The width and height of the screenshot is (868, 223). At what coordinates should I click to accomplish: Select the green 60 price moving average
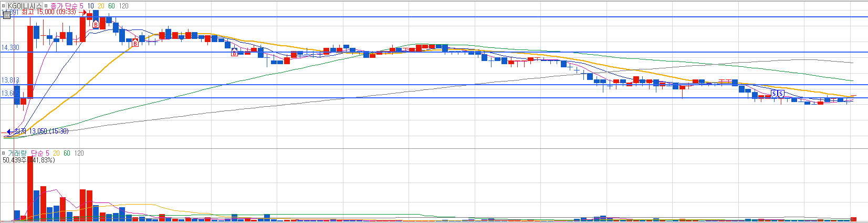click(x=111, y=6)
